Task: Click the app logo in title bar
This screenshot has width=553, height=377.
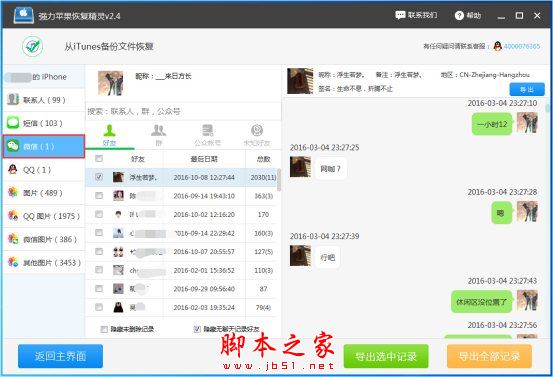Action: [24, 15]
